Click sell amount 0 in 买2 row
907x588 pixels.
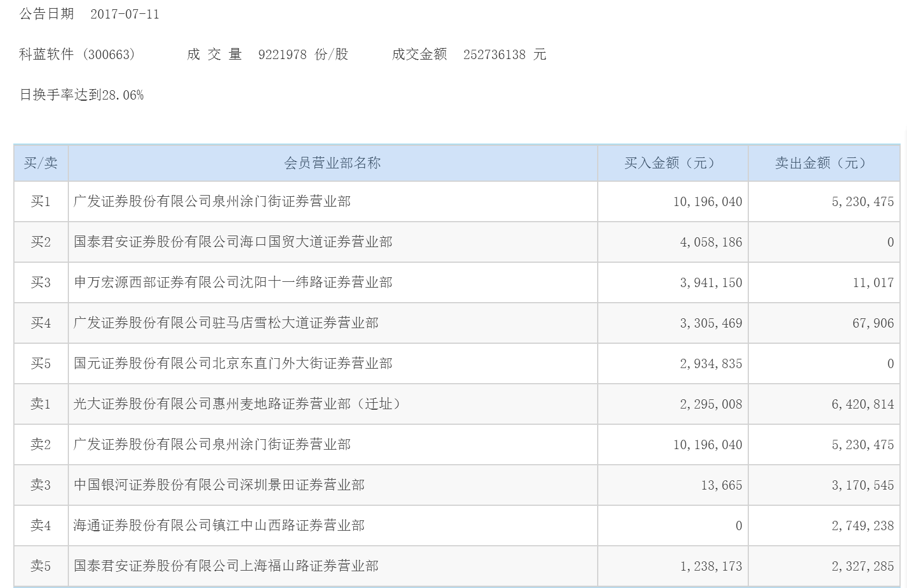[x=891, y=242]
